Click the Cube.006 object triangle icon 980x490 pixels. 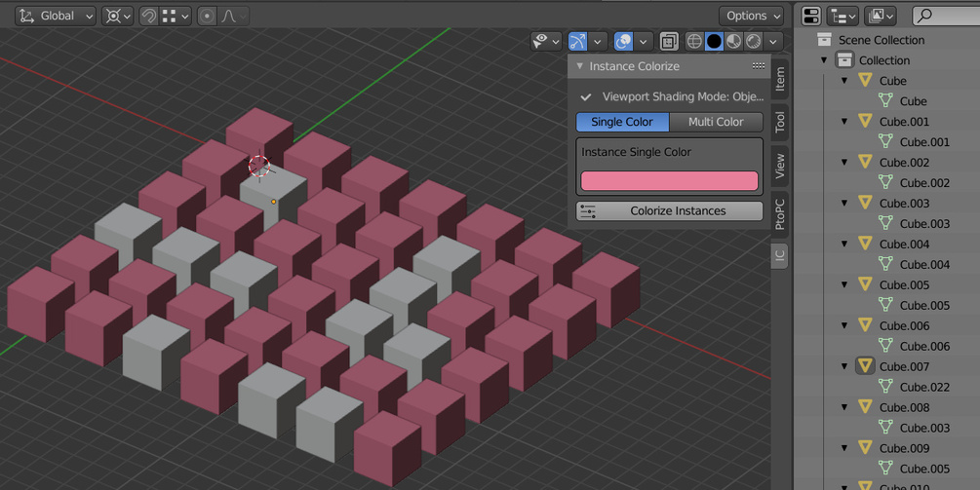click(x=865, y=325)
